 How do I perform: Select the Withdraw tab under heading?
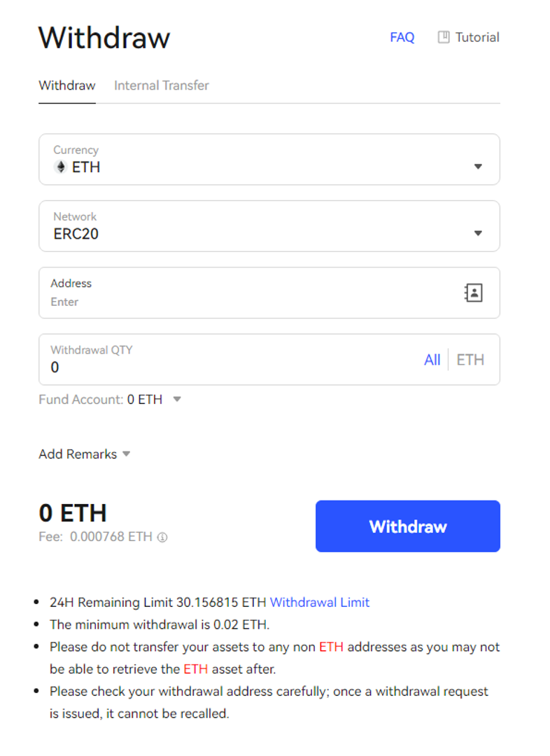point(66,85)
